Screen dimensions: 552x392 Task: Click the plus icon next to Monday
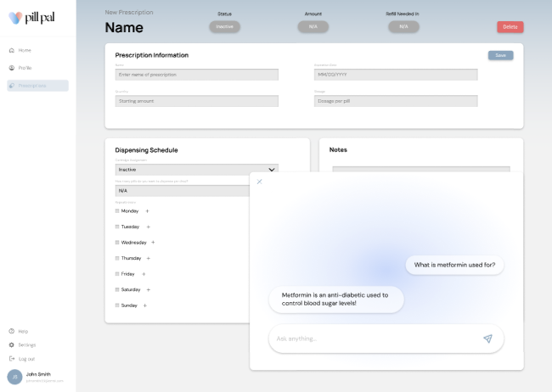(x=147, y=210)
